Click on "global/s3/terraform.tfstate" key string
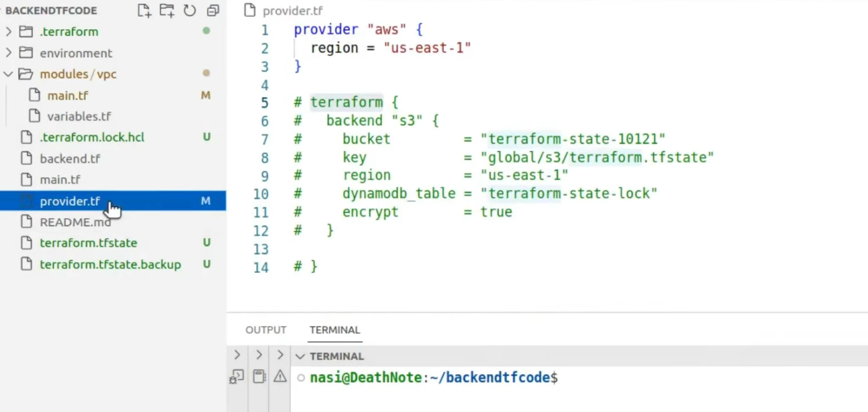The width and height of the screenshot is (868, 412). (x=597, y=157)
